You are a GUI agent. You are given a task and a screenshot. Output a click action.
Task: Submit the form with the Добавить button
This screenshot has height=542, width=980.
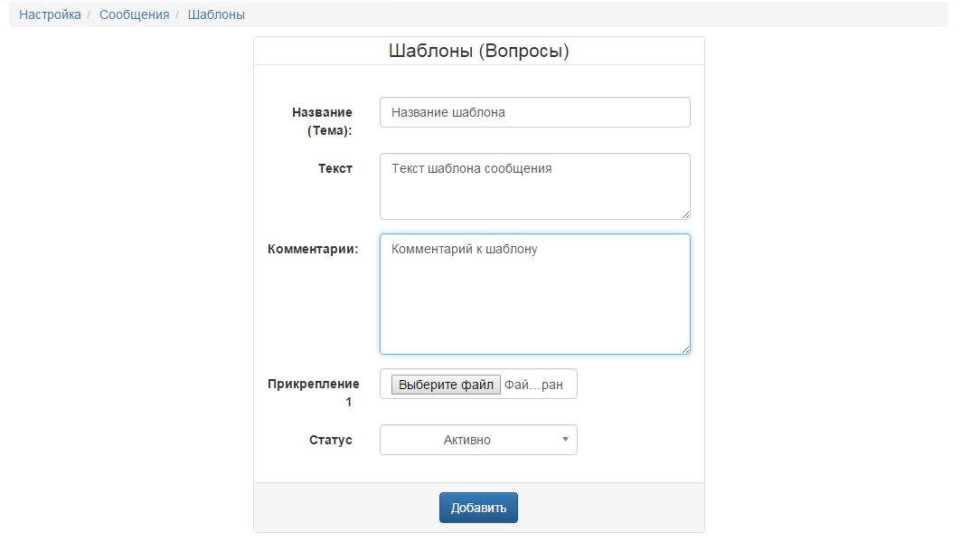479,508
